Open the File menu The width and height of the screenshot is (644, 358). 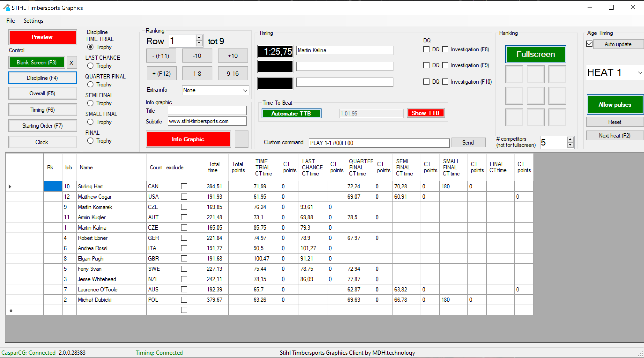coord(11,21)
